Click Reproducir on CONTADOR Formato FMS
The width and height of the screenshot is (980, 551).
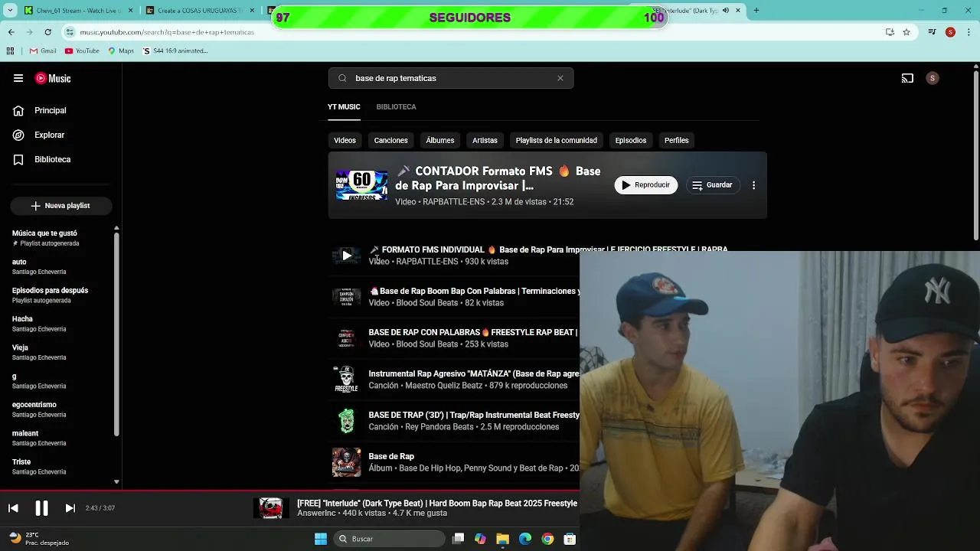[x=645, y=185]
